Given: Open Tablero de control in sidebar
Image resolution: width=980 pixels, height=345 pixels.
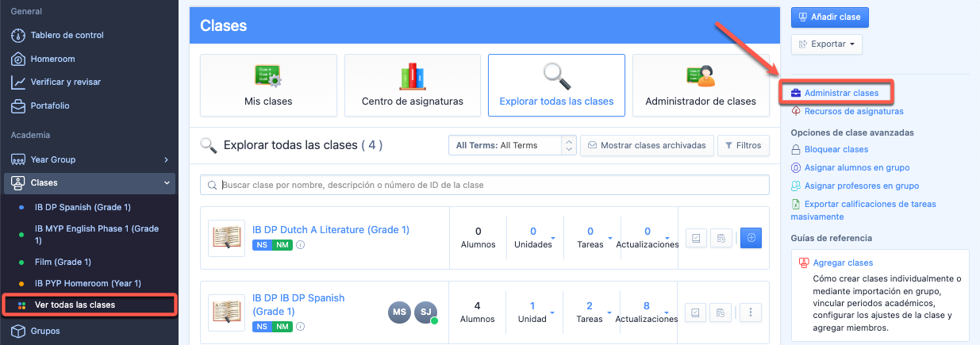Looking at the screenshot, I should click(x=67, y=35).
